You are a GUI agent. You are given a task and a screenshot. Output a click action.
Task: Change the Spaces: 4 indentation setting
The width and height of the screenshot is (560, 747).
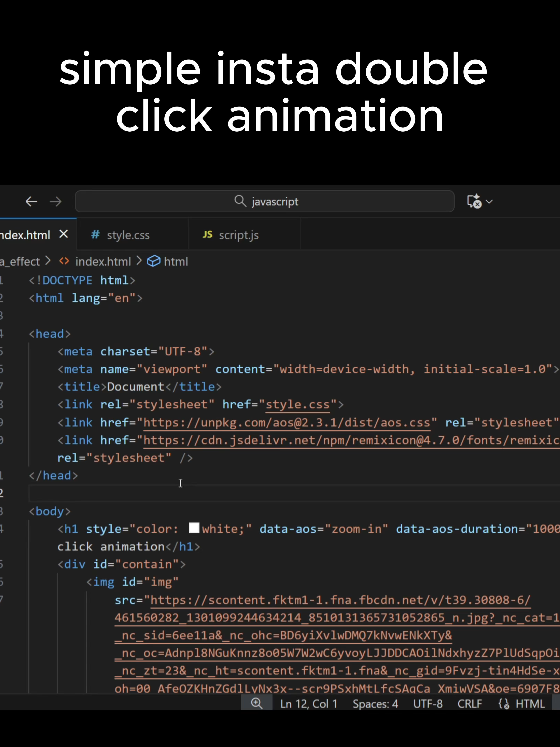click(375, 704)
